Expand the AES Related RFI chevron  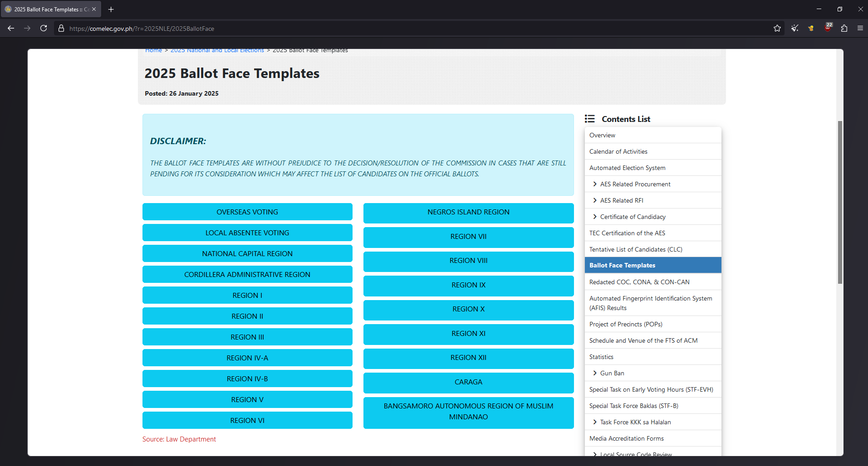point(595,200)
